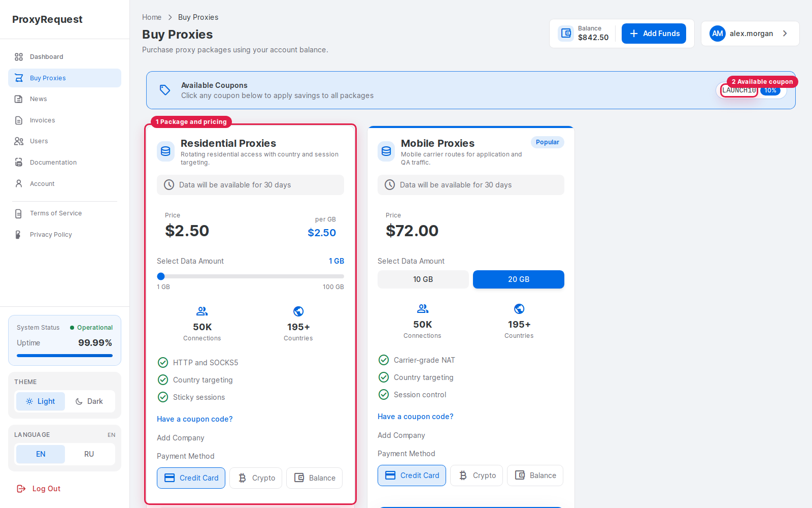Viewport: 812px width, 508px height.
Task: Click Mobile Countries globe icon
Action: tap(519, 309)
